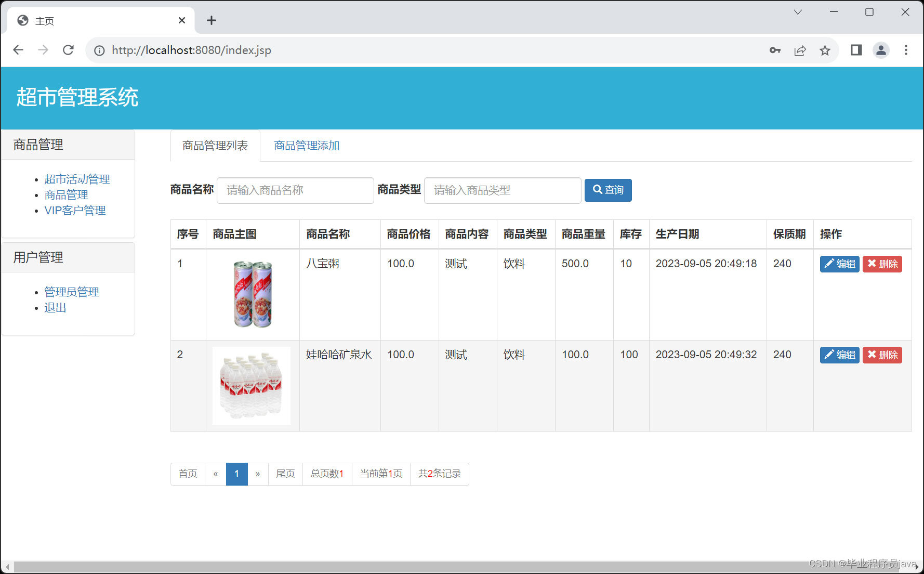Click the date 2023-09-05 20:49:18
The width and height of the screenshot is (924, 574).
[706, 264]
